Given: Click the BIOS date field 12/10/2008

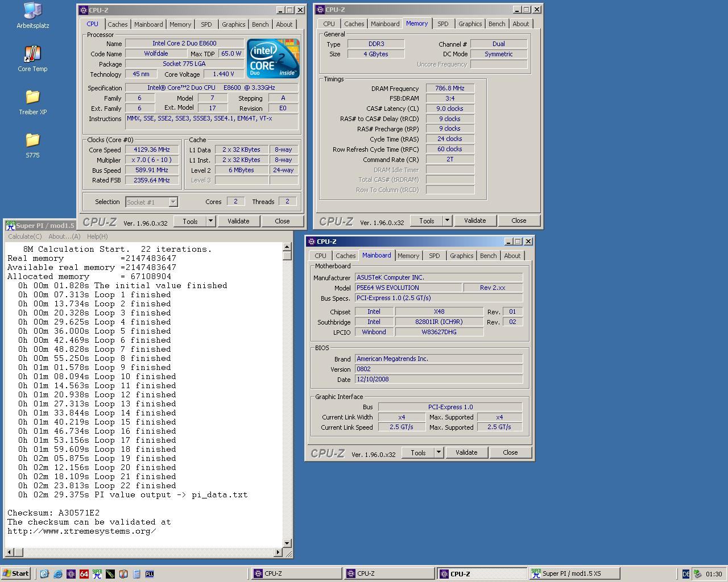Looking at the screenshot, I should click(439, 379).
